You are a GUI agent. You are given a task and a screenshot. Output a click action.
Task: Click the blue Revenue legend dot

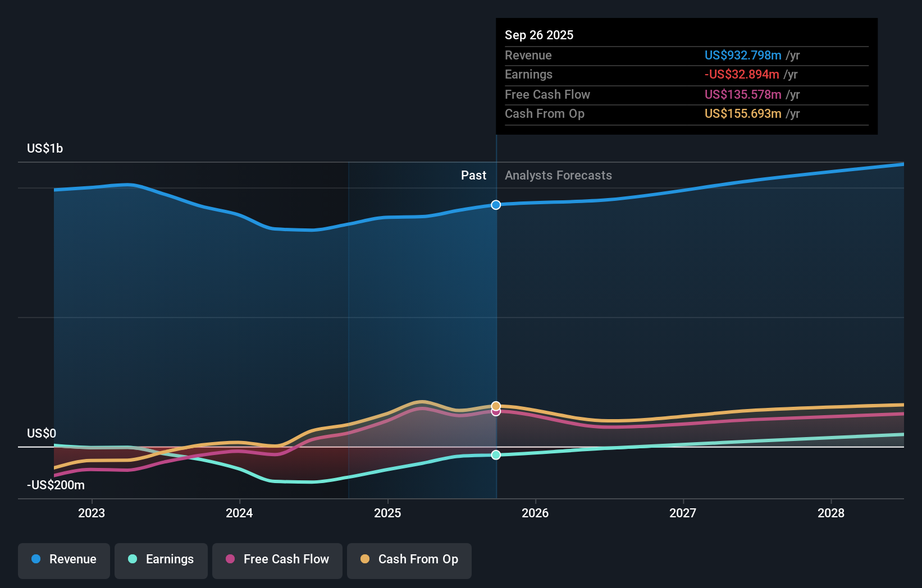click(x=35, y=559)
